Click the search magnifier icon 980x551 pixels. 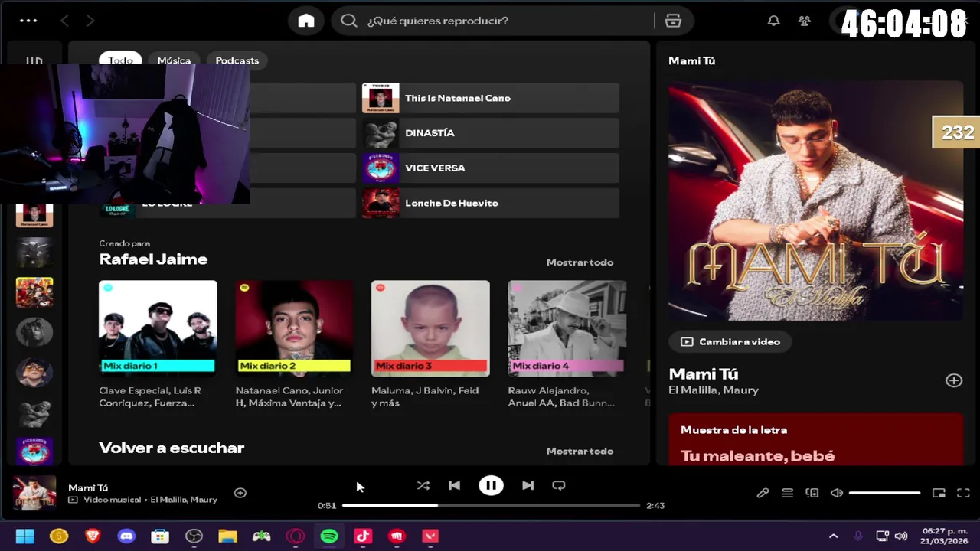coord(349,21)
